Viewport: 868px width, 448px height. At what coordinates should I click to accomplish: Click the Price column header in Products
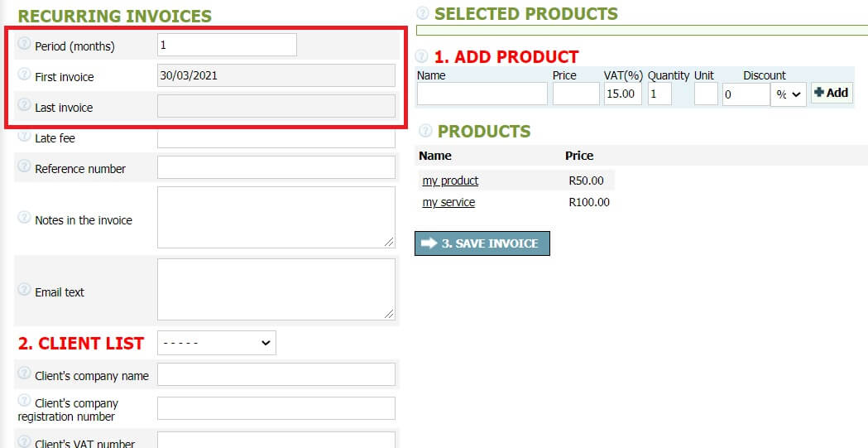579,156
